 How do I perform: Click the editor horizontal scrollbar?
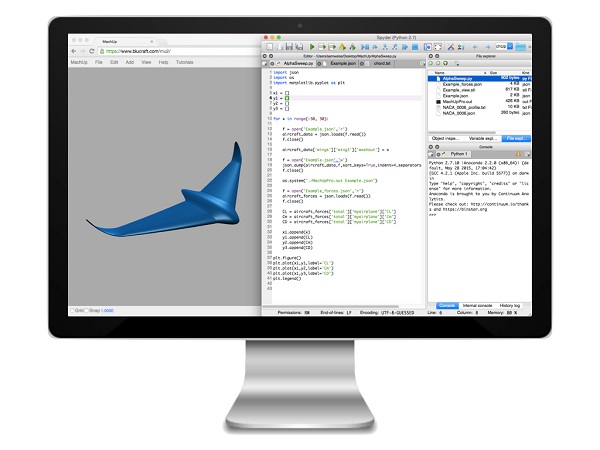point(331,307)
